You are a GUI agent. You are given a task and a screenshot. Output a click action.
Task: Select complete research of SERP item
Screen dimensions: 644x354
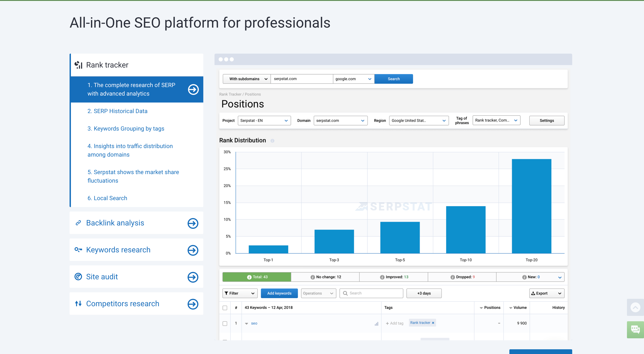point(137,90)
